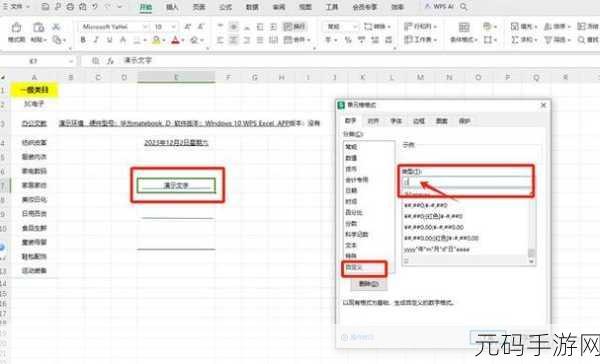Toggle Underline formatting

point(109,39)
